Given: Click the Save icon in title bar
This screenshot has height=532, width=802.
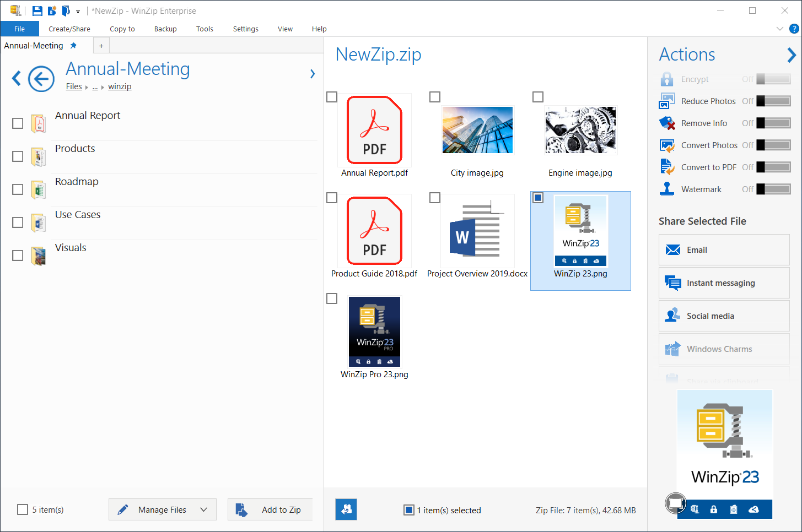Looking at the screenshot, I should click(37, 11).
